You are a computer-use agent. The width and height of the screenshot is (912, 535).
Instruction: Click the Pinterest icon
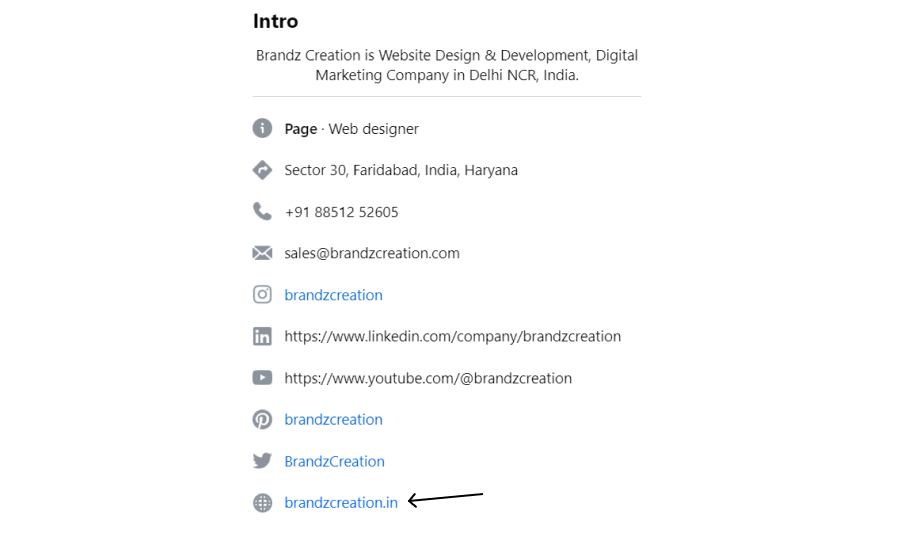pos(262,419)
